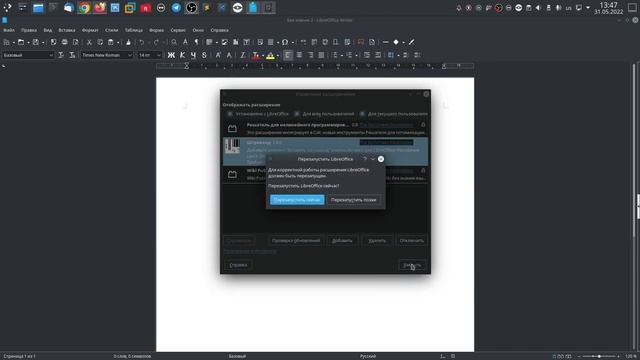Open the Файл menu
The width and height of the screenshot is (640, 360).
coord(9,30)
